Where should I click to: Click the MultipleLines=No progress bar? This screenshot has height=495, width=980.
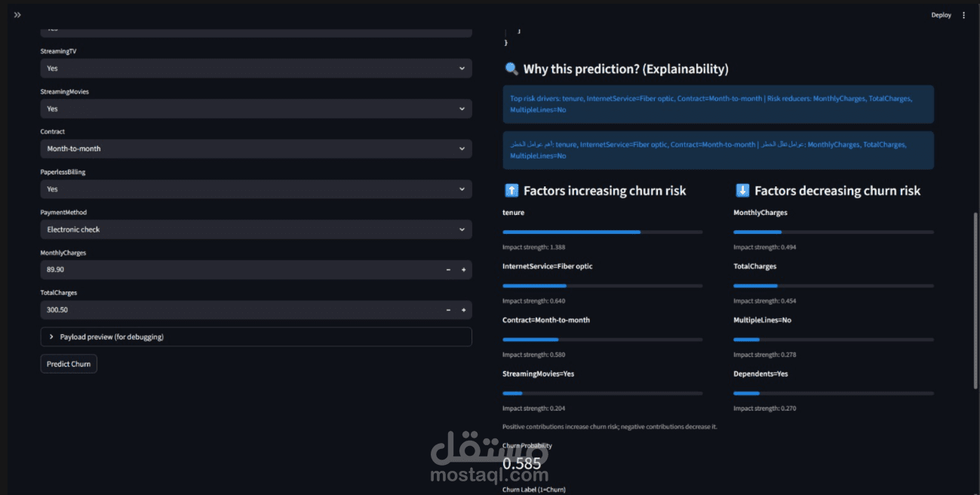click(x=834, y=340)
